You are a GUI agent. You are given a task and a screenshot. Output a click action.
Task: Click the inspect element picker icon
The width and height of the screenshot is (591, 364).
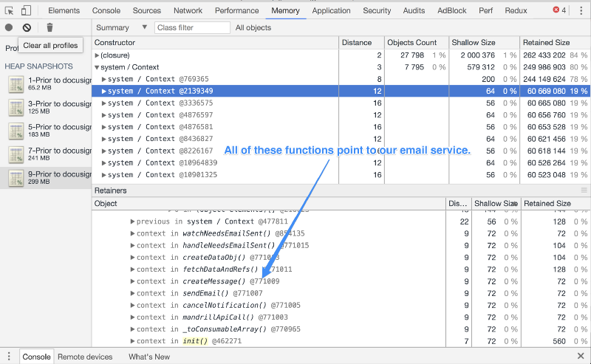10,11
